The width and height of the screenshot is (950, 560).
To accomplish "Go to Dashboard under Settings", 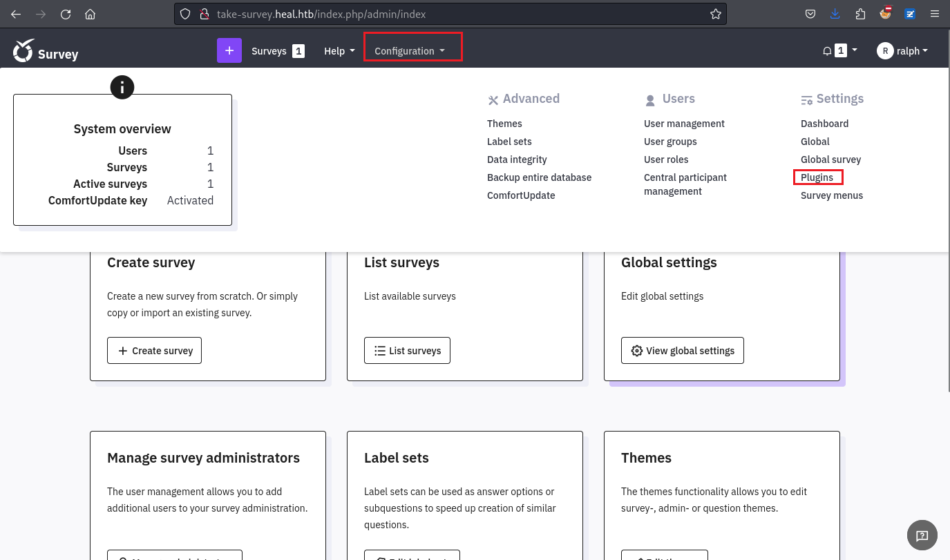I will [x=824, y=124].
